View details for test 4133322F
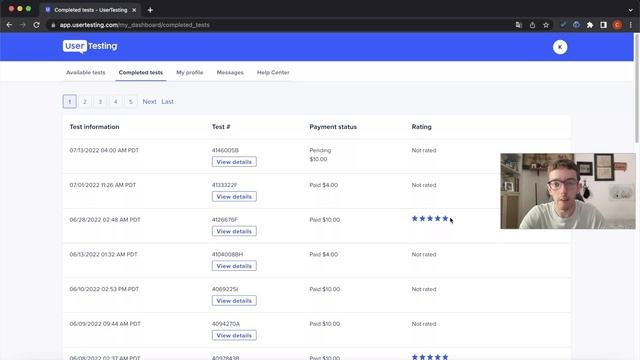The width and height of the screenshot is (640, 360). pyautogui.click(x=234, y=197)
